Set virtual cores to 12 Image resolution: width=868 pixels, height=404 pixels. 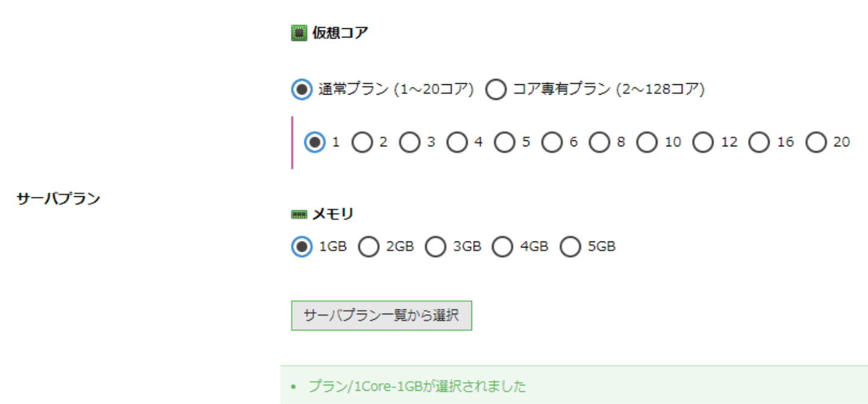703,143
